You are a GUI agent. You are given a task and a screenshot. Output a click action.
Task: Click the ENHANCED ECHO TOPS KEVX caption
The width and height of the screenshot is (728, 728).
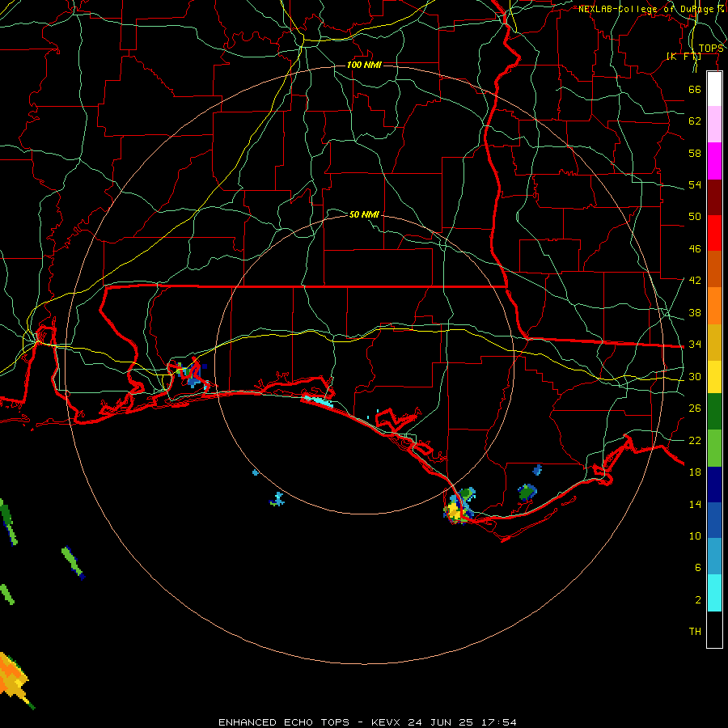(367, 722)
